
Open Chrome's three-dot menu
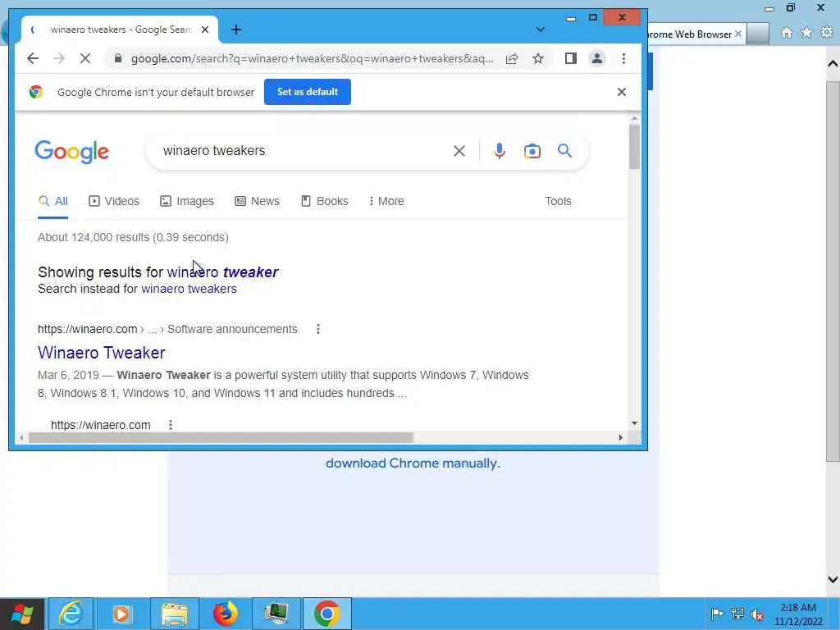point(623,58)
